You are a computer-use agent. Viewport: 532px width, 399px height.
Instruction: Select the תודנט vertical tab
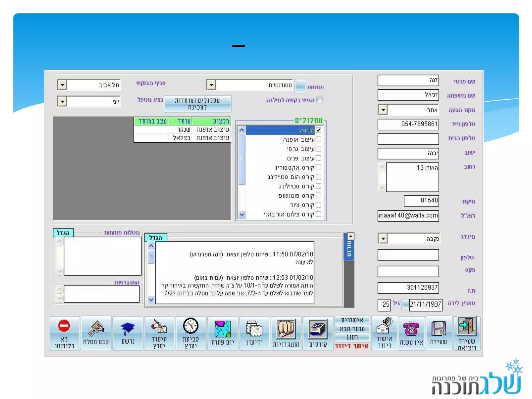pyautogui.click(x=349, y=249)
